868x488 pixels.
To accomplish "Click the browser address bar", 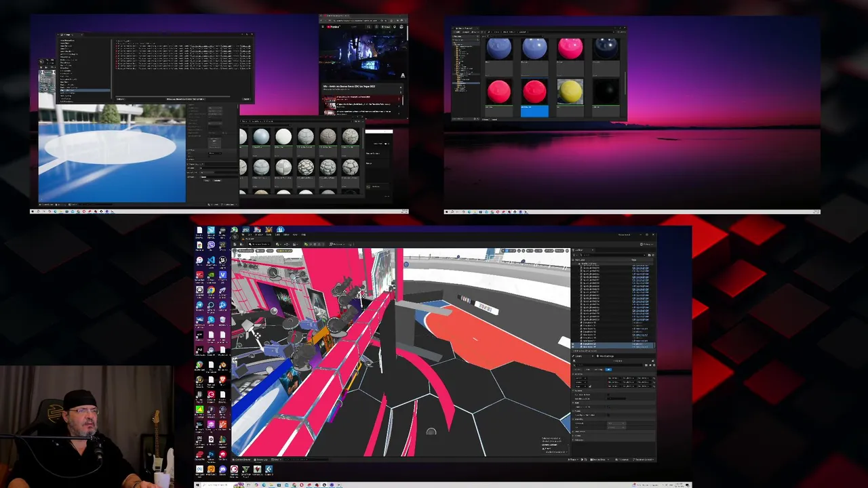I will [356, 20].
